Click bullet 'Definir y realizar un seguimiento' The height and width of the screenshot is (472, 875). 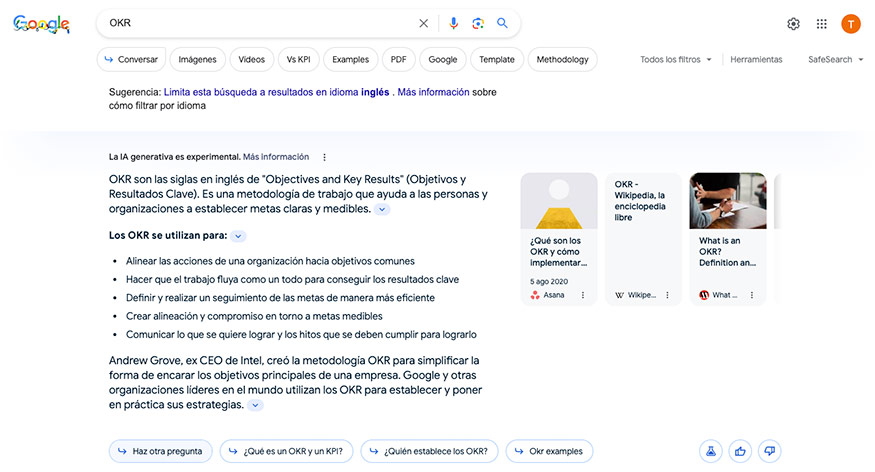tap(280, 298)
